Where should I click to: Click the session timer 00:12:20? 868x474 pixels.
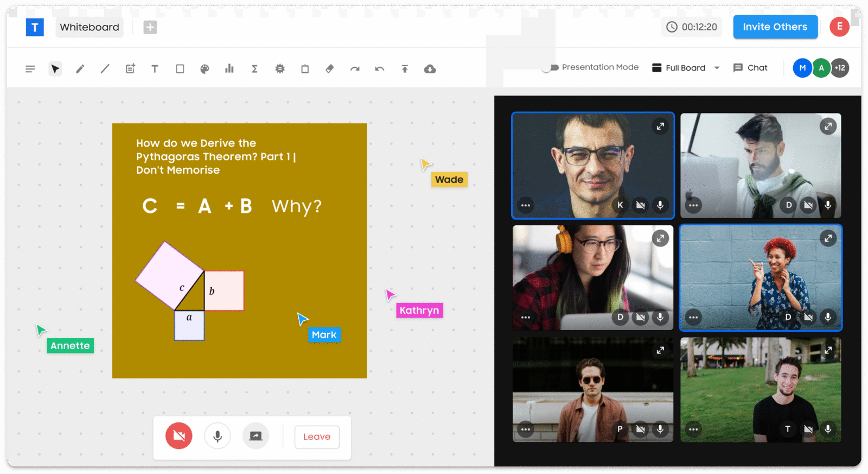(x=692, y=27)
